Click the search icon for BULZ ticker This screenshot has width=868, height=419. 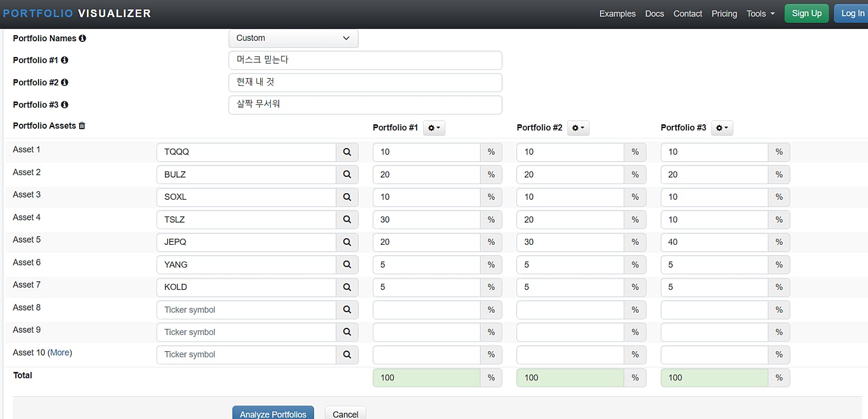347,175
